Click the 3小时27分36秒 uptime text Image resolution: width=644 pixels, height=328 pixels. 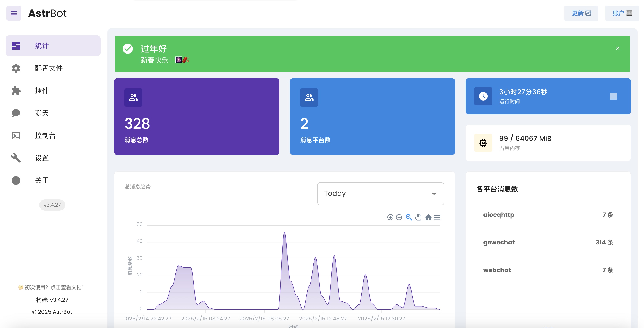tap(523, 92)
